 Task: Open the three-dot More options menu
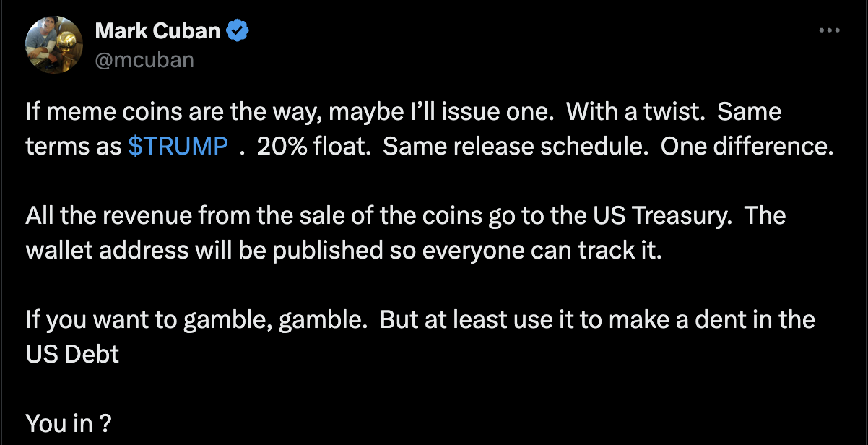830,31
